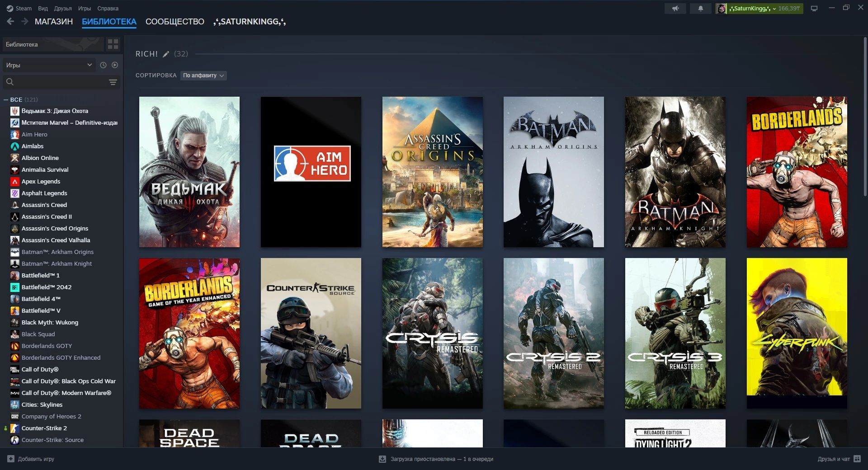The image size is (868, 470).
Task: Open the Друзья menu
Action: 63,8
